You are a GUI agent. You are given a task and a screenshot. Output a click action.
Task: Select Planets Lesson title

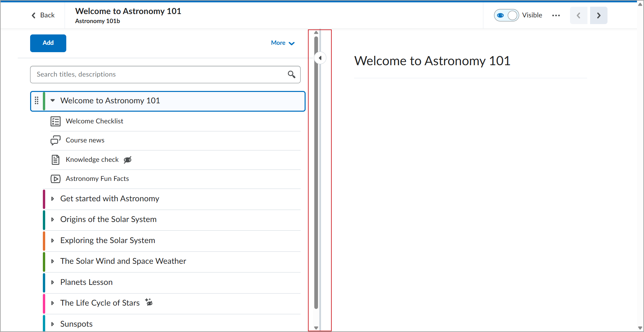tap(86, 283)
